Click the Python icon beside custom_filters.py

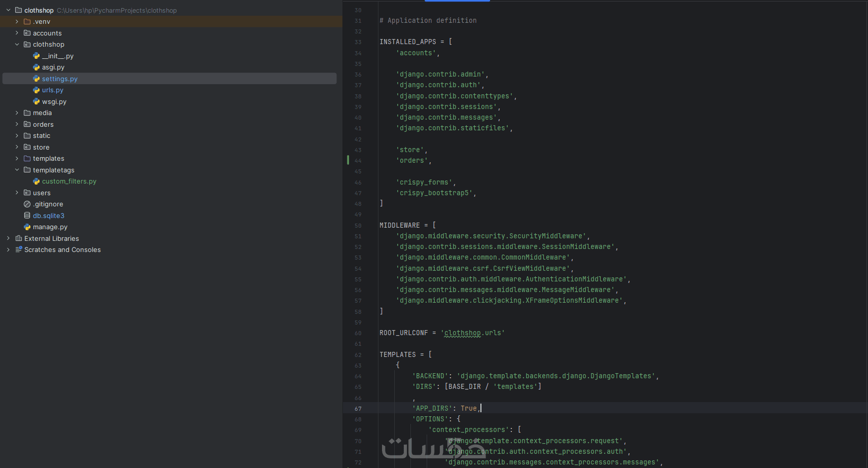37,182
